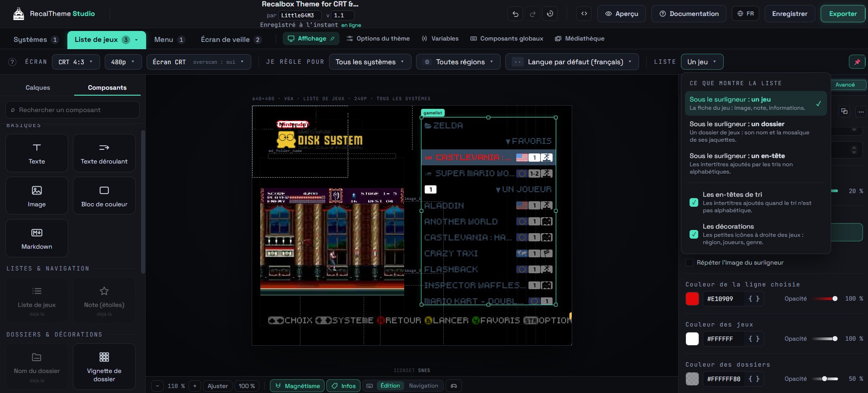Open the Écran CRT overscan dropdown
Image resolution: width=868 pixels, height=393 pixels.
point(199,62)
